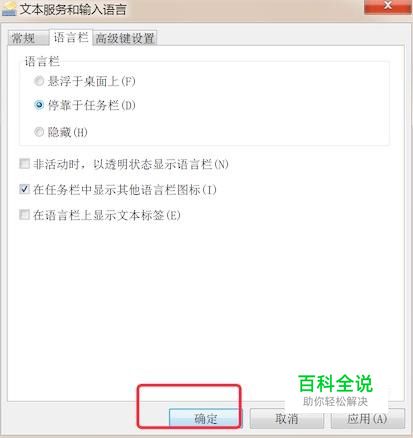Click the 文本服务和输入语言 title bar text
The image size is (413, 438).
click(73, 9)
